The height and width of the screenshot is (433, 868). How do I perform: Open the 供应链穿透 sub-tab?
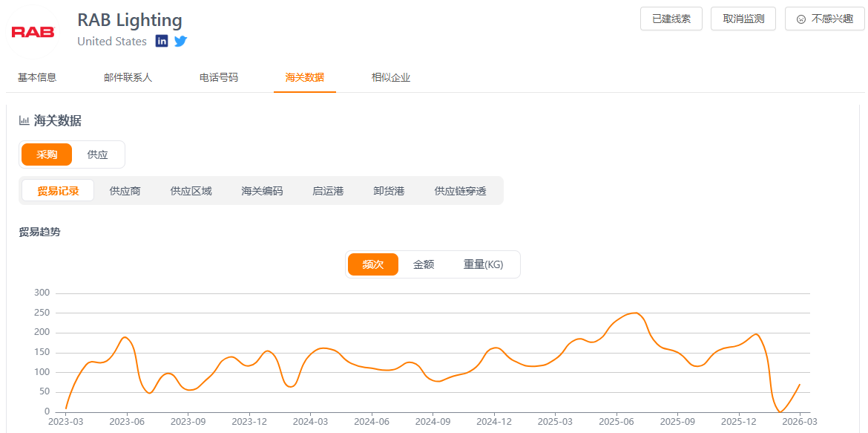[460, 192]
